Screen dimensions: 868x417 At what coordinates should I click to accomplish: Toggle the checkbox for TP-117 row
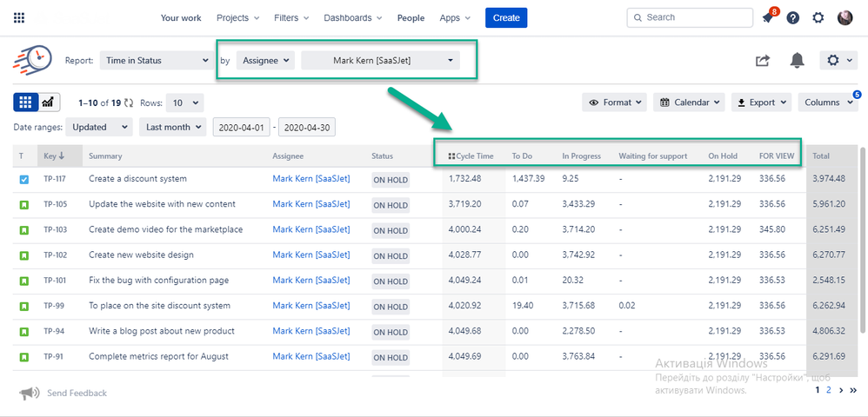pyautogui.click(x=23, y=180)
